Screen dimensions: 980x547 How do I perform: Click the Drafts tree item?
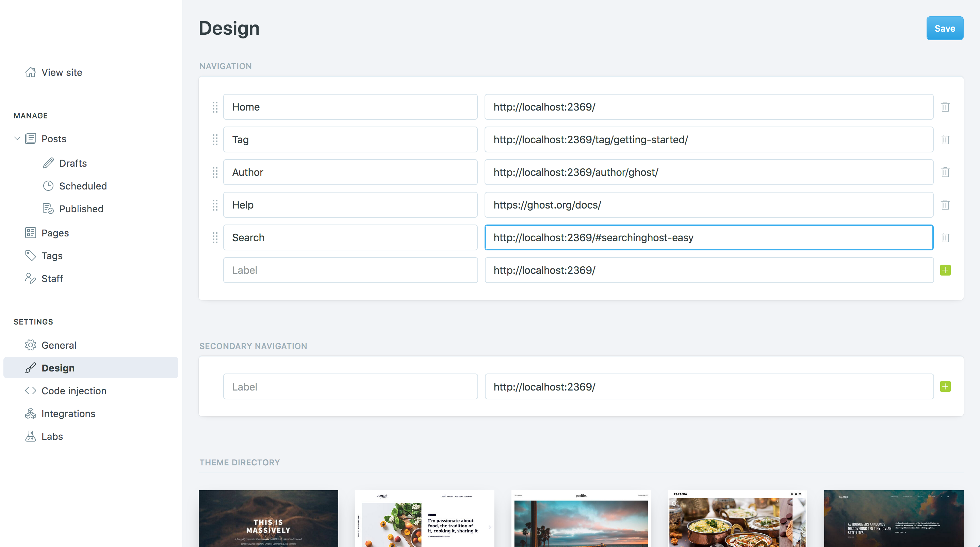[x=73, y=163]
